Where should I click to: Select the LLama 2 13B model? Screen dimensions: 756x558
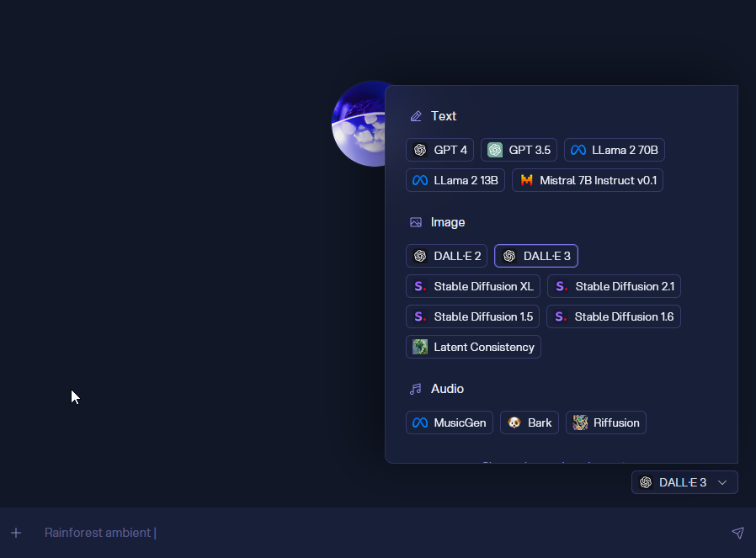(455, 180)
